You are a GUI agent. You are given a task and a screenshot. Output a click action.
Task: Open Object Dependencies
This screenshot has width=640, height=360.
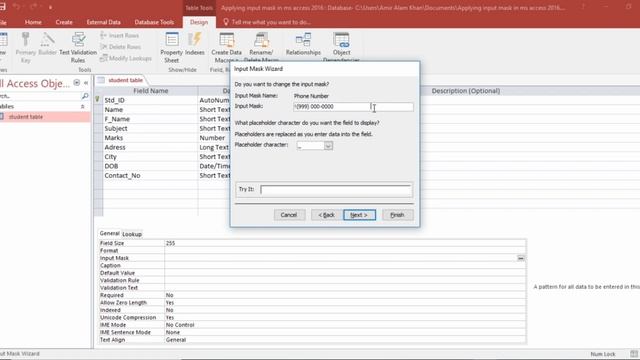click(x=341, y=47)
